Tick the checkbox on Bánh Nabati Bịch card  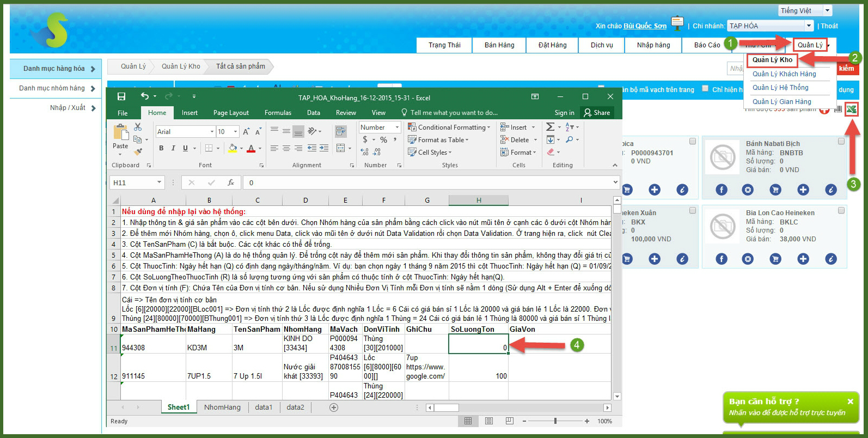tap(841, 141)
